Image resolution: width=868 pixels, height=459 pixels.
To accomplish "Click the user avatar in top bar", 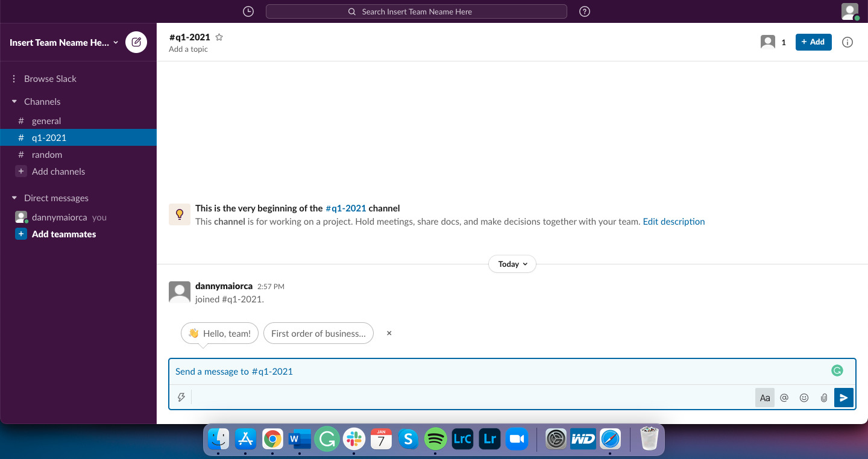I will (x=850, y=11).
